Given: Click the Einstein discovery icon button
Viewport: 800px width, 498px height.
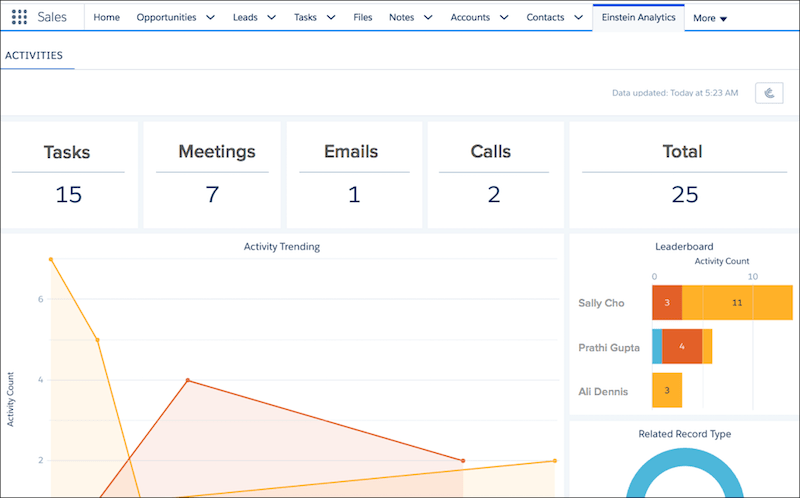Looking at the screenshot, I should pyautogui.click(x=769, y=93).
